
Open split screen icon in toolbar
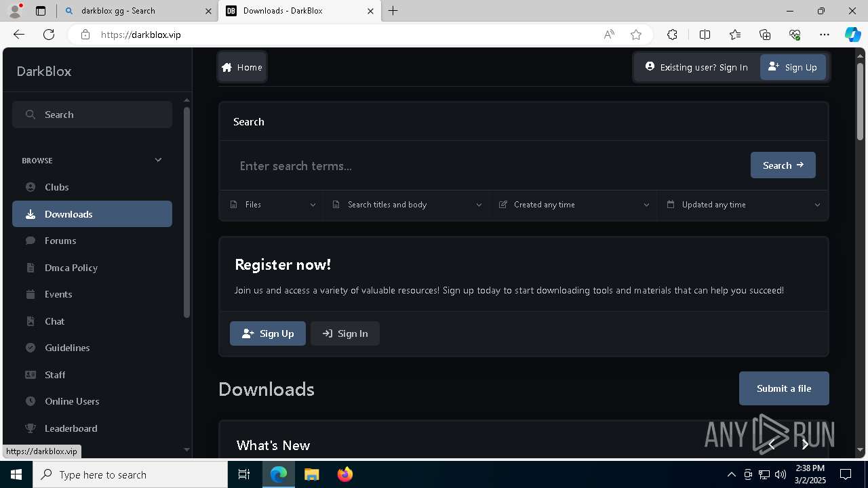(x=705, y=35)
